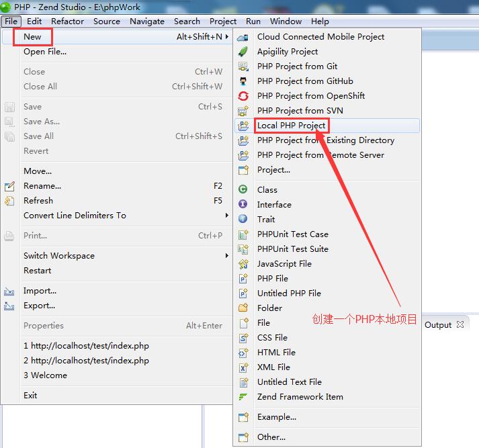Select PHPUnit Test Case entry
This screenshot has height=448, width=479.
pos(327,234)
